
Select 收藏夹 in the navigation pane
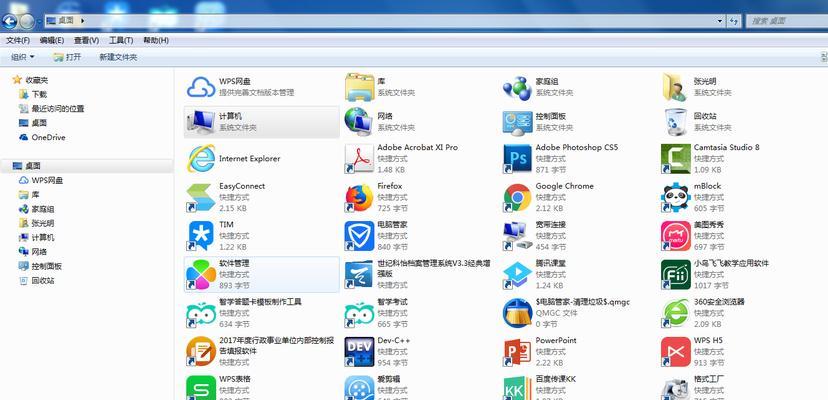[36, 80]
